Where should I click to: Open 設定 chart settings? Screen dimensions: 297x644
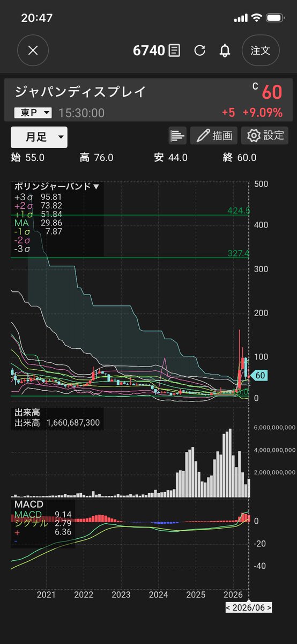pyautogui.click(x=264, y=136)
